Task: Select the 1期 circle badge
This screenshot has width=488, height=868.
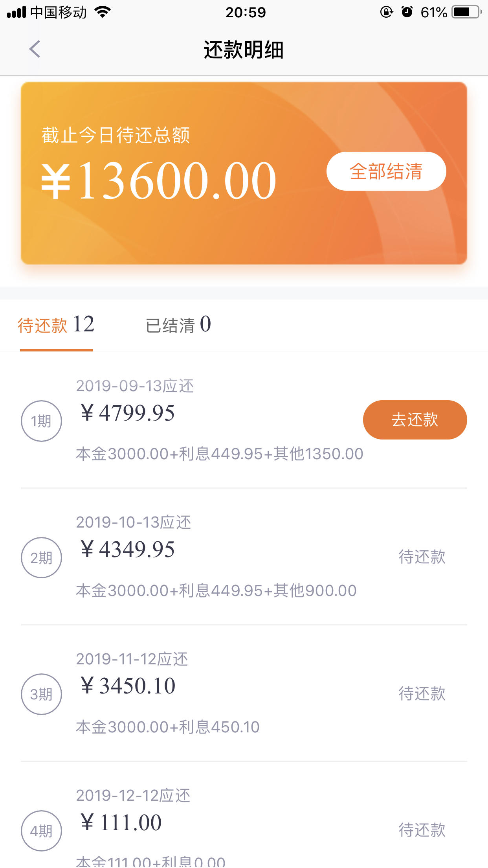Action: pos(41,421)
